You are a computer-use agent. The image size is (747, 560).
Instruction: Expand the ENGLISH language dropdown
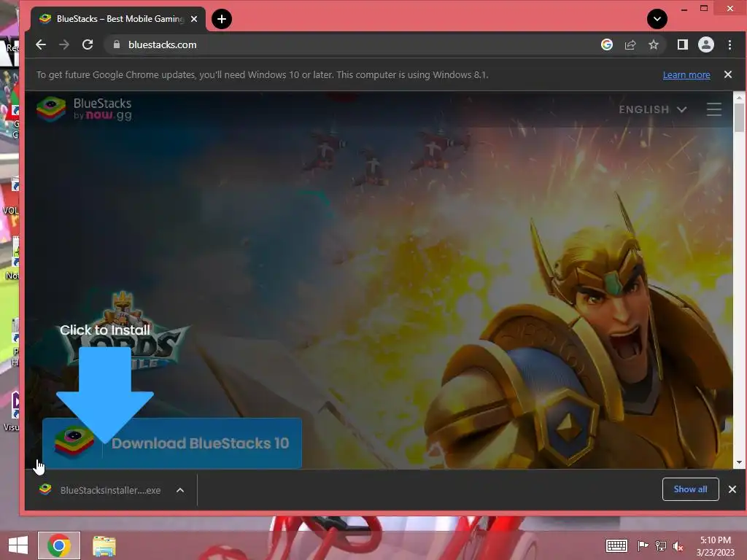[653, 109]
